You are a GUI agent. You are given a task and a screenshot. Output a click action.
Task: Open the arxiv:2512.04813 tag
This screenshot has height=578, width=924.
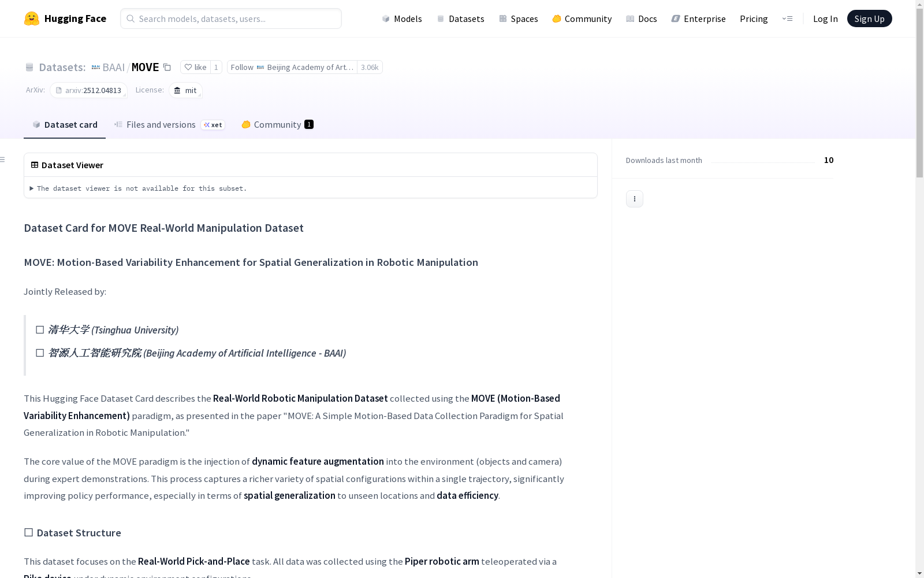pyautogui.click(x=88, y=90)
